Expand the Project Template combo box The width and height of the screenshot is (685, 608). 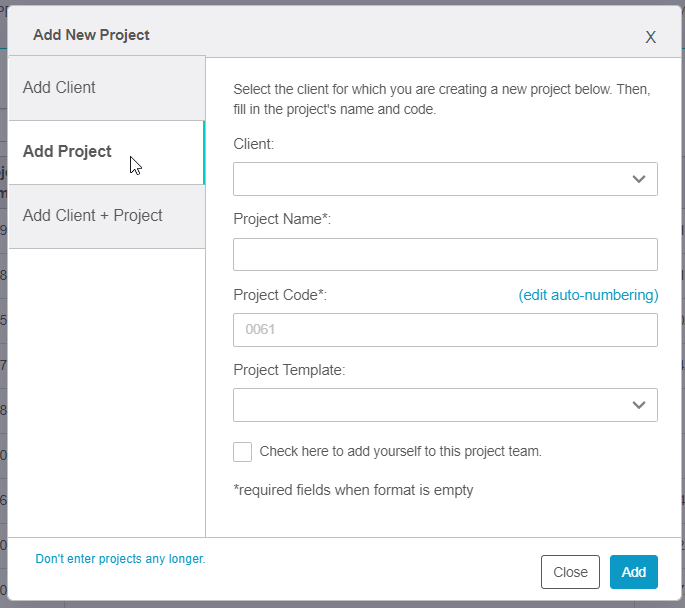[430, 405]
